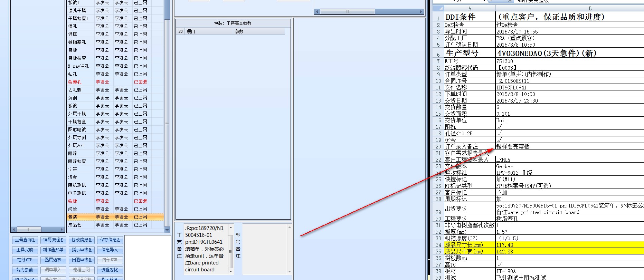The image size is (644, 280).
Task: Click the 型号查询X button
Action: tap(25, 240)
